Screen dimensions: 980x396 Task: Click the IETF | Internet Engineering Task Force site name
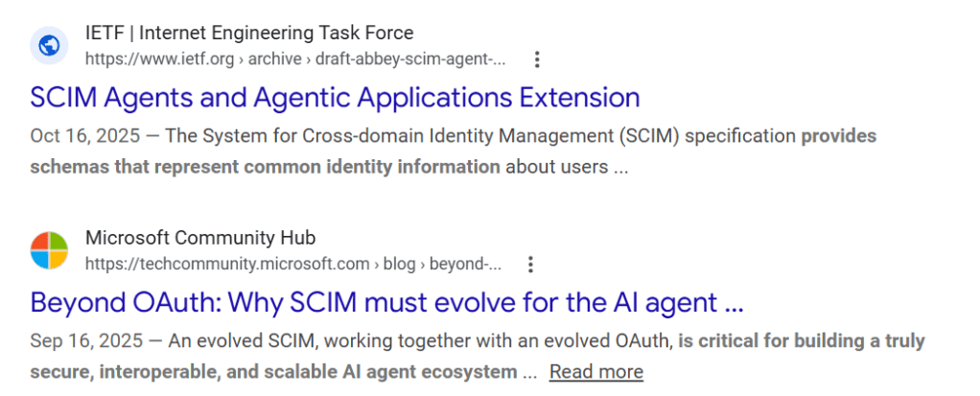[x=249, y=33]
